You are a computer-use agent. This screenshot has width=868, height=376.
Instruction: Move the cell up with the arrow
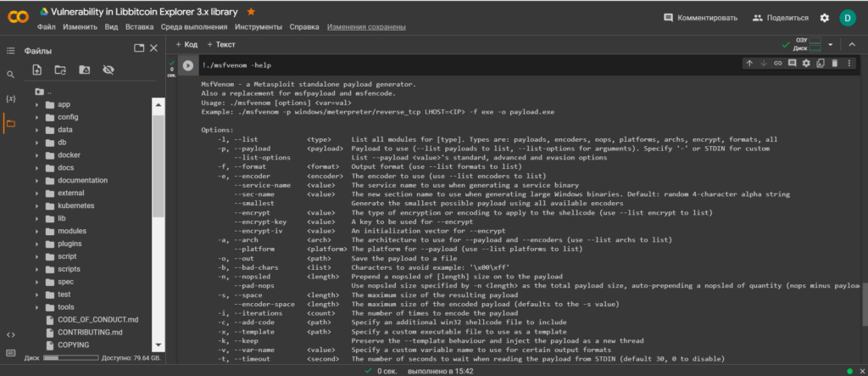point(749,63)
